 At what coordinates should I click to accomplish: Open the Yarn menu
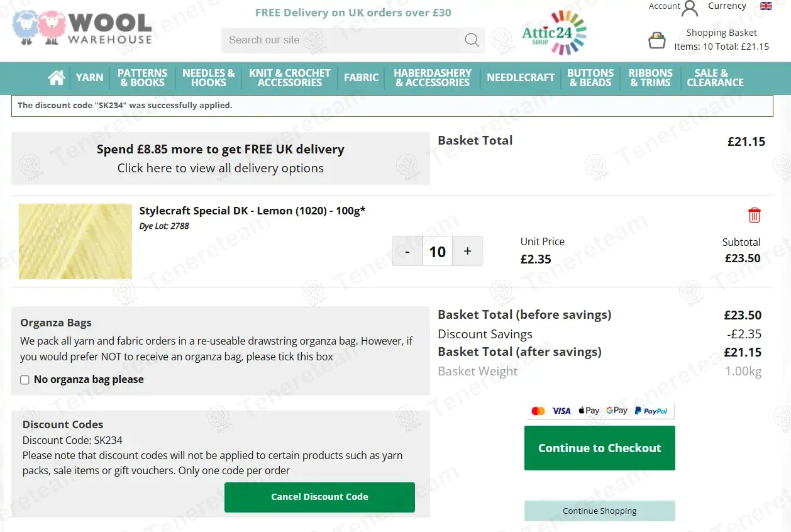click(89, 77)
